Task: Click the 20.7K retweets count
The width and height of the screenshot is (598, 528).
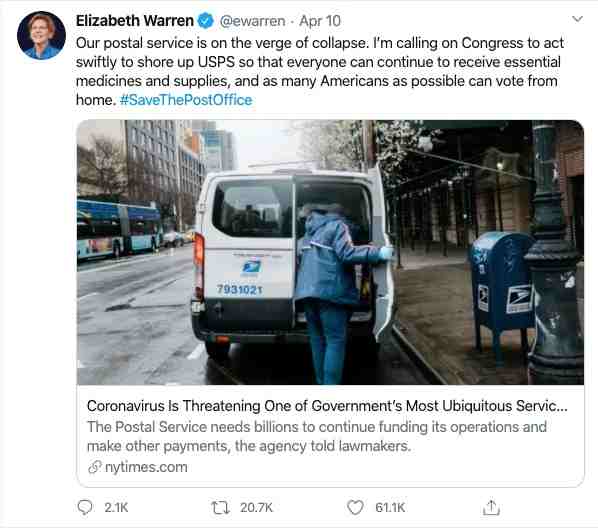Action: click(x=256, y=508)
